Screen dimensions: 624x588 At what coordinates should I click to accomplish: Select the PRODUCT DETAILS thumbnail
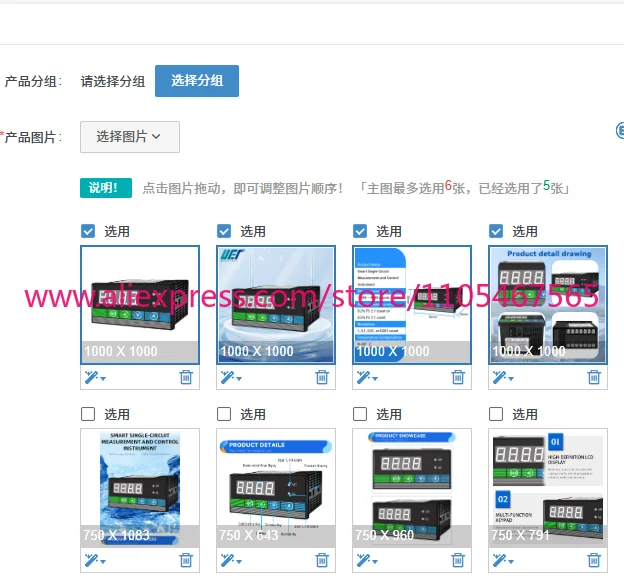[276, 488]
